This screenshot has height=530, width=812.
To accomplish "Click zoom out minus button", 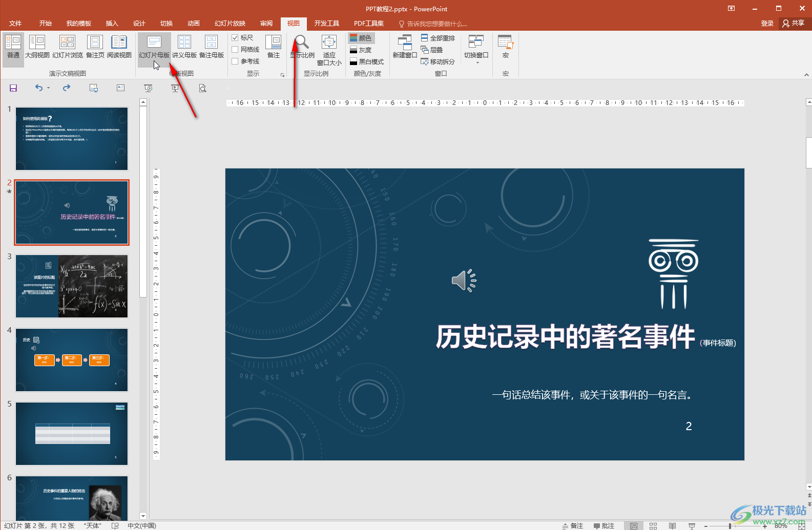I will (x=706, y=526).
